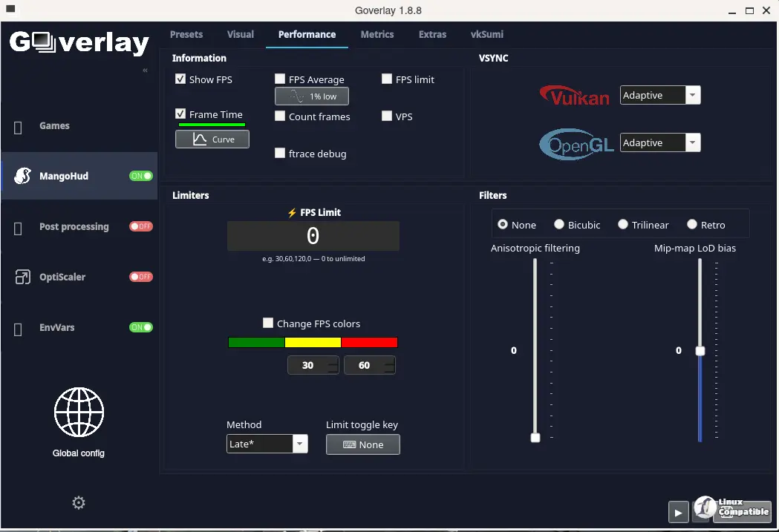The height and width of the screenshot is (532, 779).
Task: Click the 60 FPS threshold spinner
Action: (370, 365)
